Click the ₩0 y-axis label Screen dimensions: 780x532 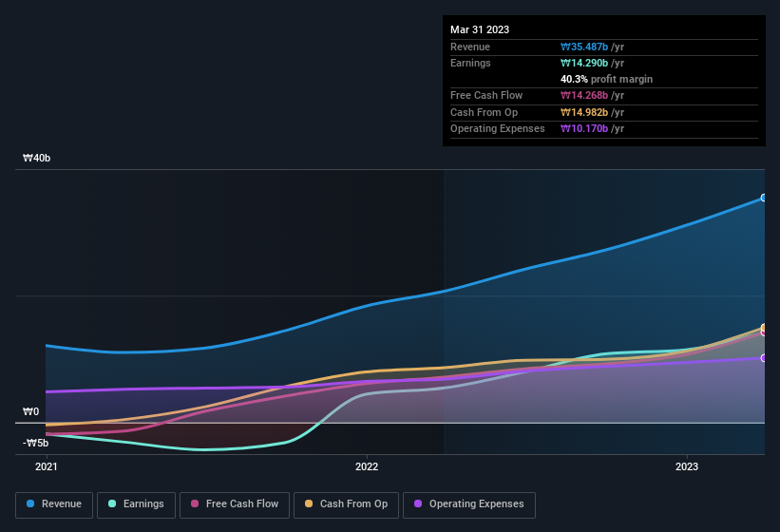30,411
